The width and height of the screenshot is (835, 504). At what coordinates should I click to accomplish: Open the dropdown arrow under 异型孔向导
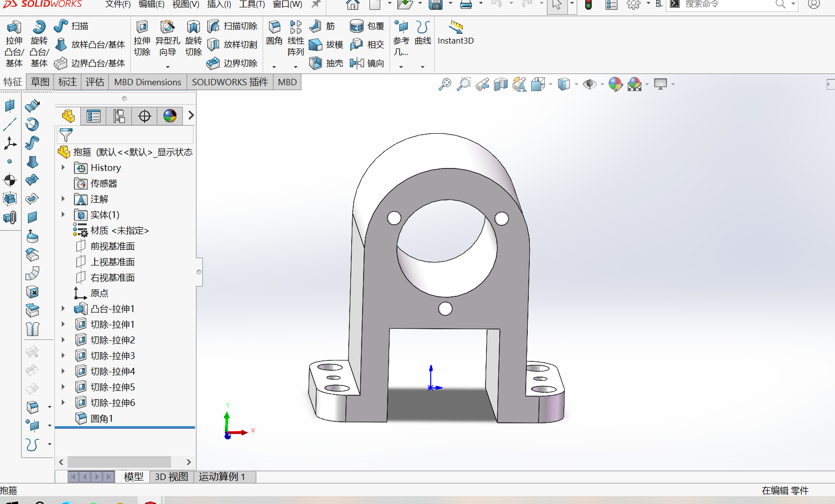click(168, 67)
